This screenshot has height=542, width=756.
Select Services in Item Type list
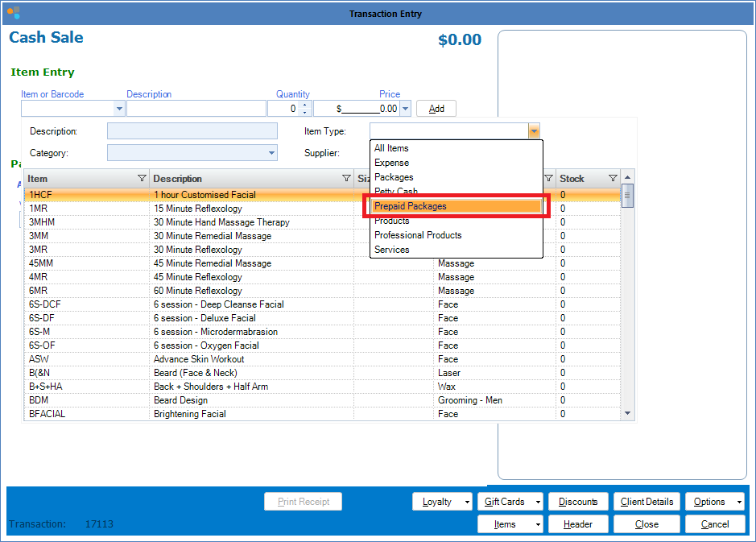(392, 250)
